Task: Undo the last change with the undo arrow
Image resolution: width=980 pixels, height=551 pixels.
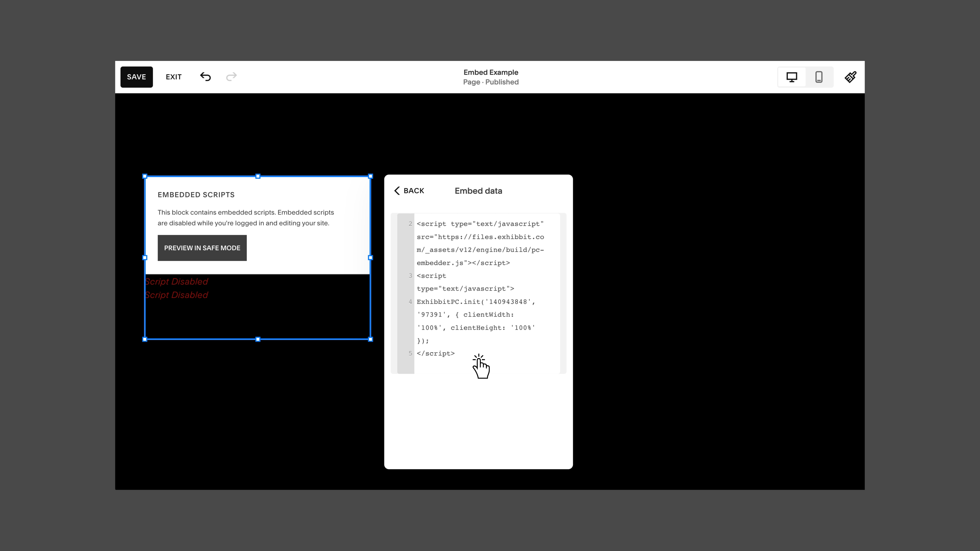Action: (x=206, y=77)
